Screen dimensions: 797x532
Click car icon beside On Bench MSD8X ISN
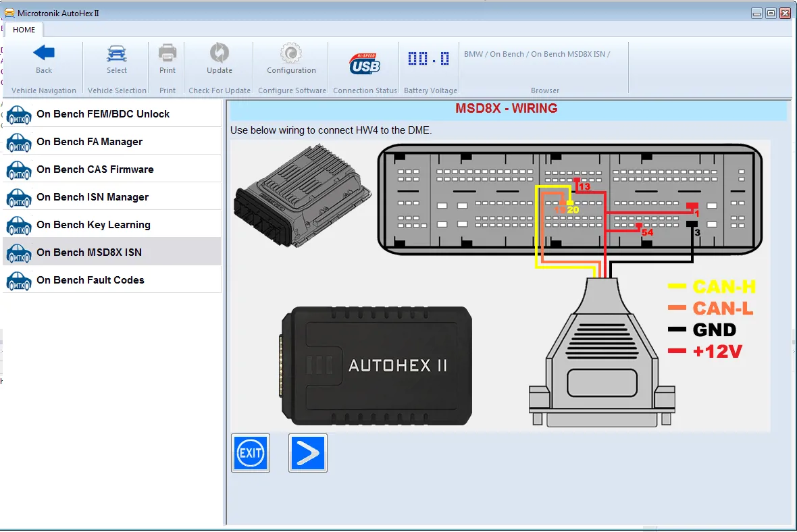coord(19,253)
